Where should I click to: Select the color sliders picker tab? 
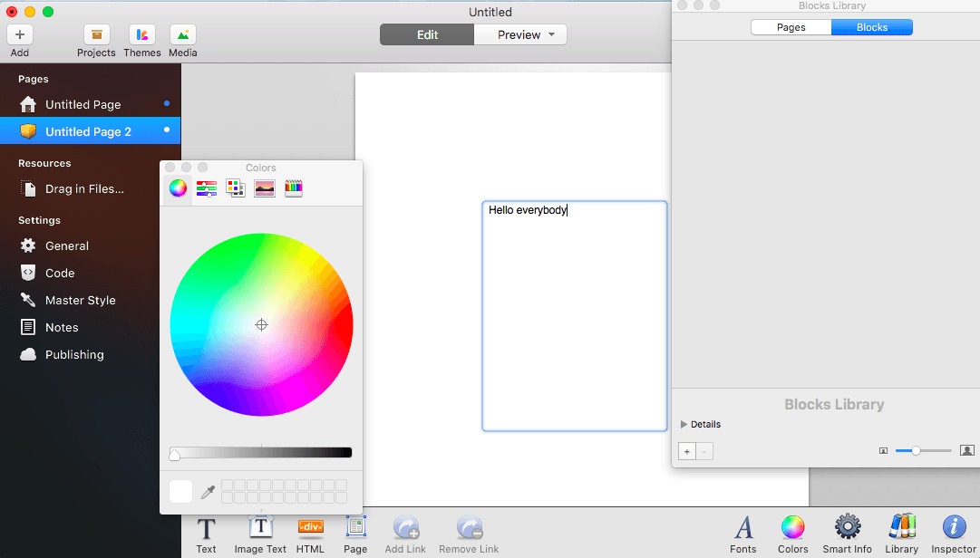point(207,188)
